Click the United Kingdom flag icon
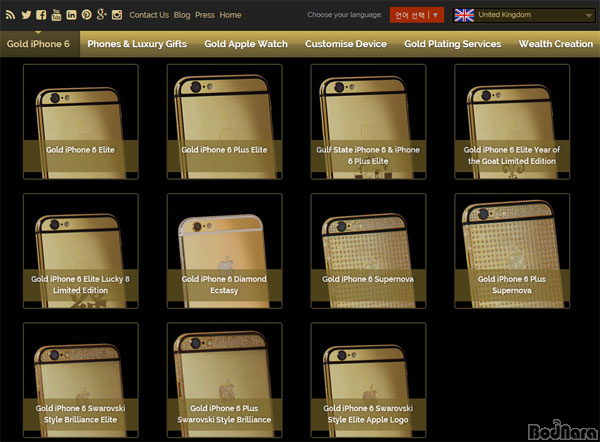This screenshot has width=600, height=442. pos(464,15)
